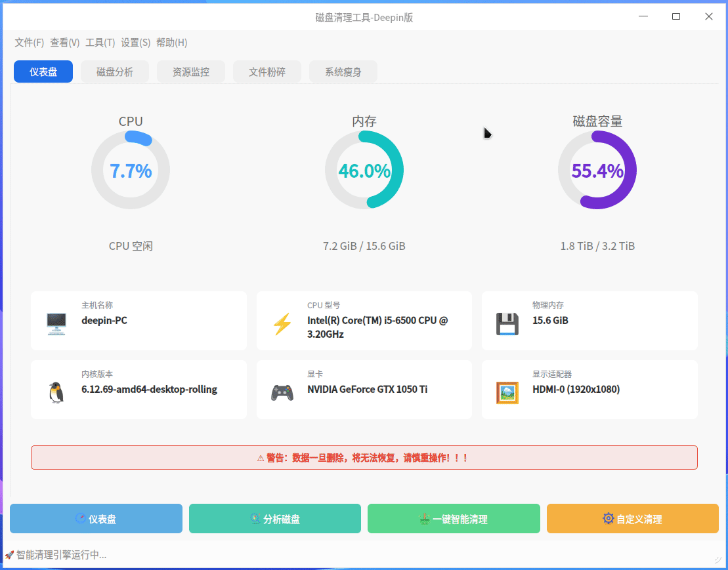Viewport: 728px width, 570px height.
Task: Click the rocket icon in status bar
Action: (9, 555)
